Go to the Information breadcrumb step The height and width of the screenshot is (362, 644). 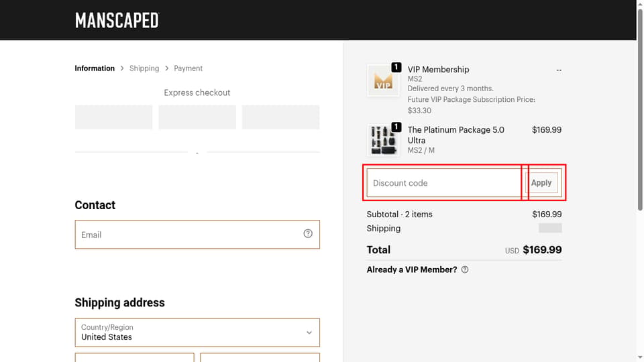[95, 68]
